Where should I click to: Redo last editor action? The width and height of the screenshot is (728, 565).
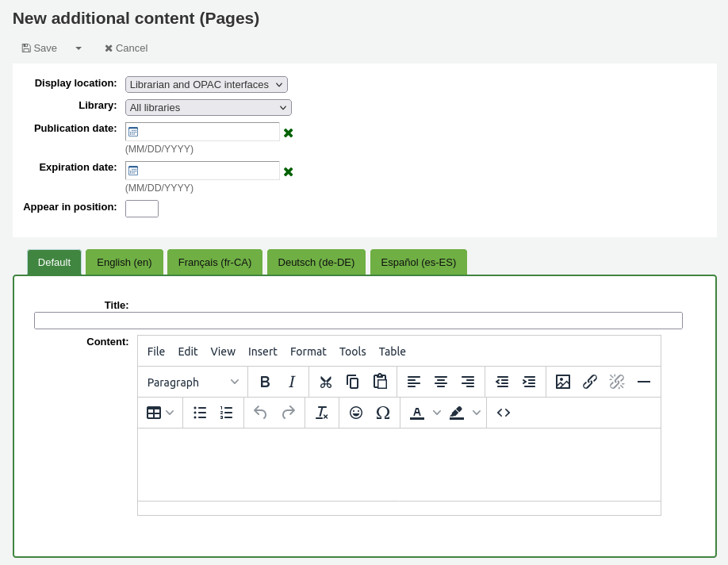click(x=289, y=413)
